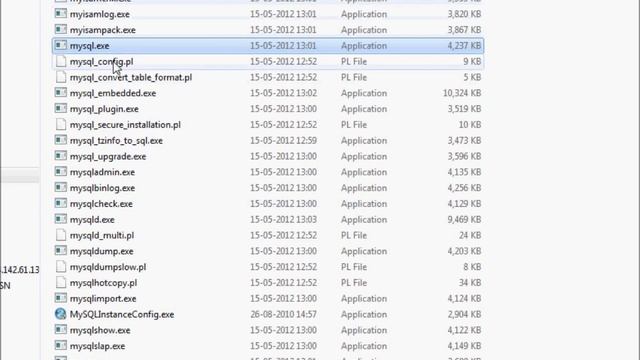The height and width of the screenshot is (360, 640).
Task: Click the mysqldump.exe application icon
Action: (60, 251)
